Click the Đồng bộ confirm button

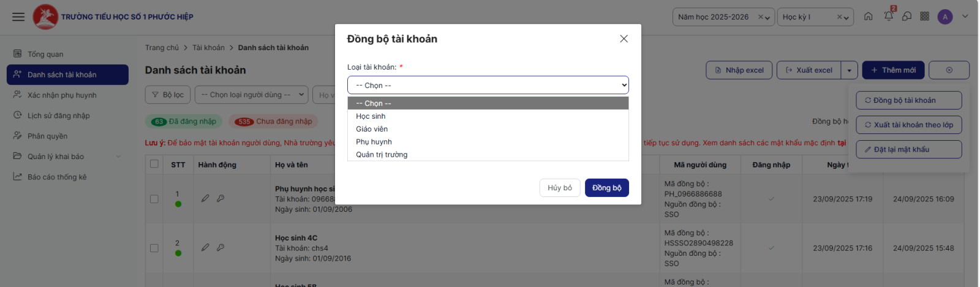[x=606, y=188]
